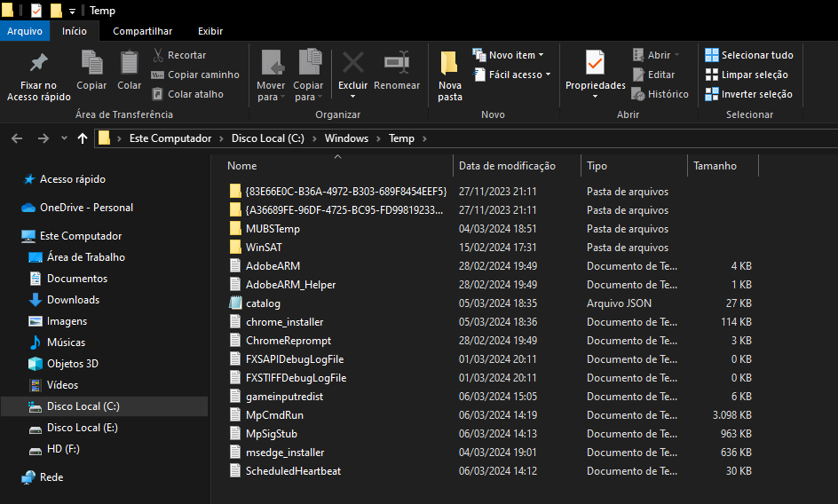Click the Copiar icon in the ribbon
838x504 pixels.
click(x=91, y=64)
